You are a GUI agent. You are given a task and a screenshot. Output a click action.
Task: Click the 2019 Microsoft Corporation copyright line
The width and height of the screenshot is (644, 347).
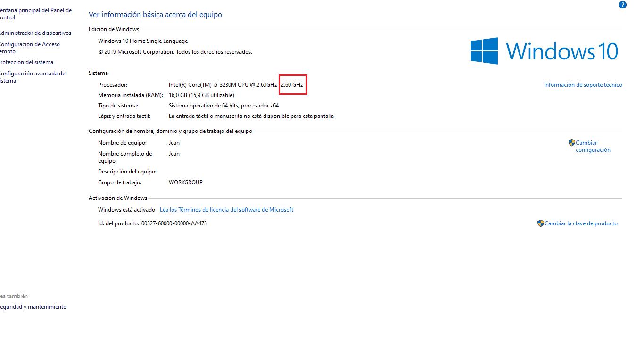[175, 52]
